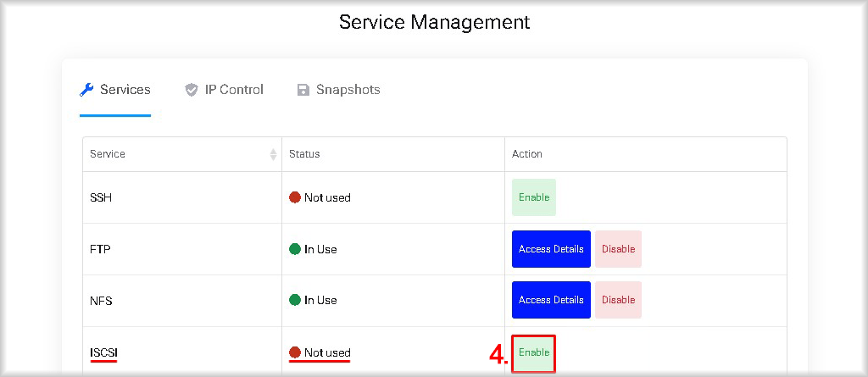The image size is (868, 377).
Task: Go to the Snapshots tab
Action: (339, 90)
